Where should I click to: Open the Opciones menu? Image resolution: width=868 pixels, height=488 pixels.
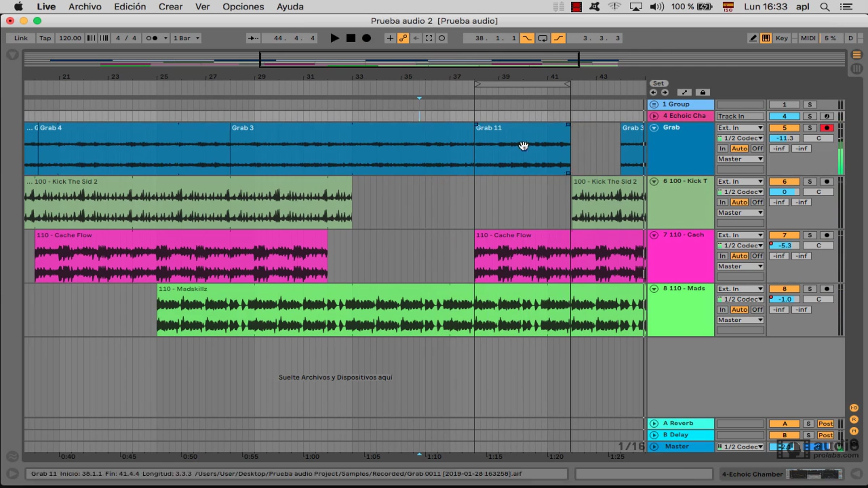coord(243,7)
